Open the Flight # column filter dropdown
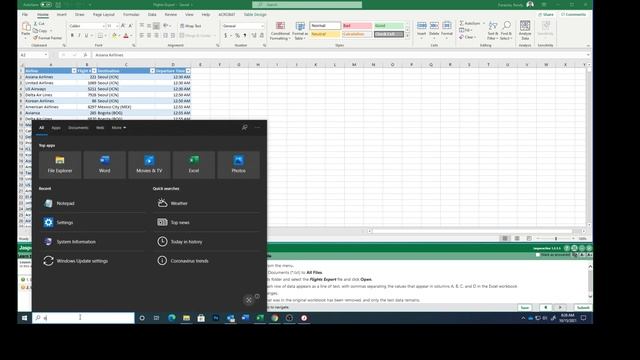This screenshot has width=640, height=360. coord(94,71)
